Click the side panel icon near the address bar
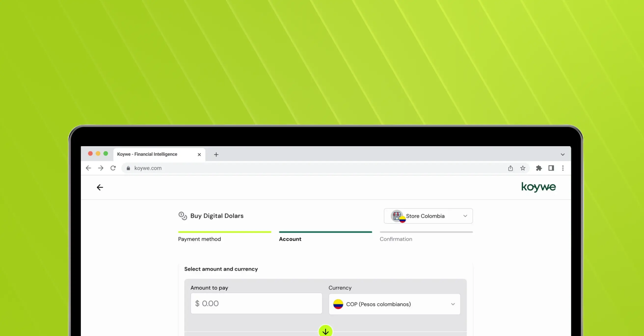The width and height of the screenshot is (644, 336). click(x=551, y=168)
